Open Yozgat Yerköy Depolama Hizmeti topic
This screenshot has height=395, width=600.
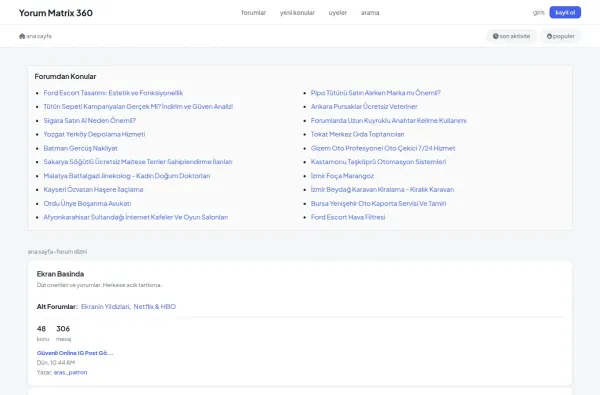pos(94,134)
